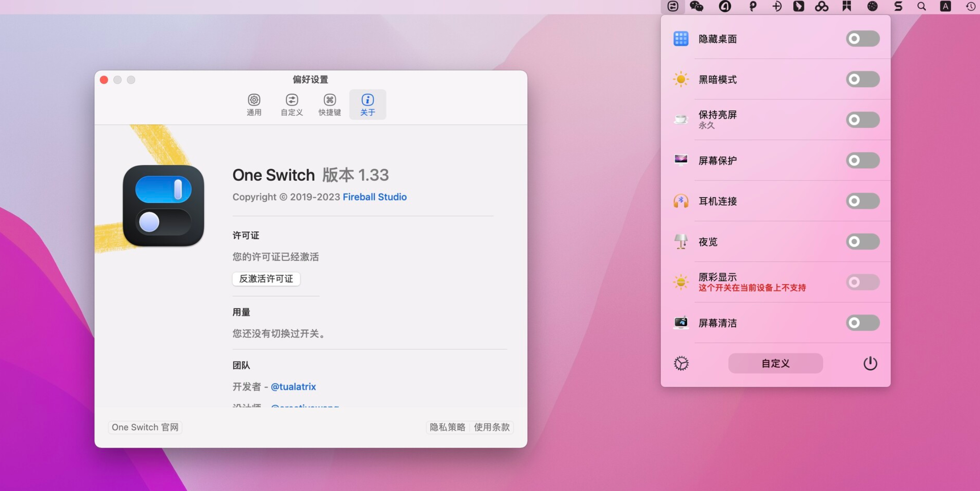Click the input source A icon

pos(945,6)
